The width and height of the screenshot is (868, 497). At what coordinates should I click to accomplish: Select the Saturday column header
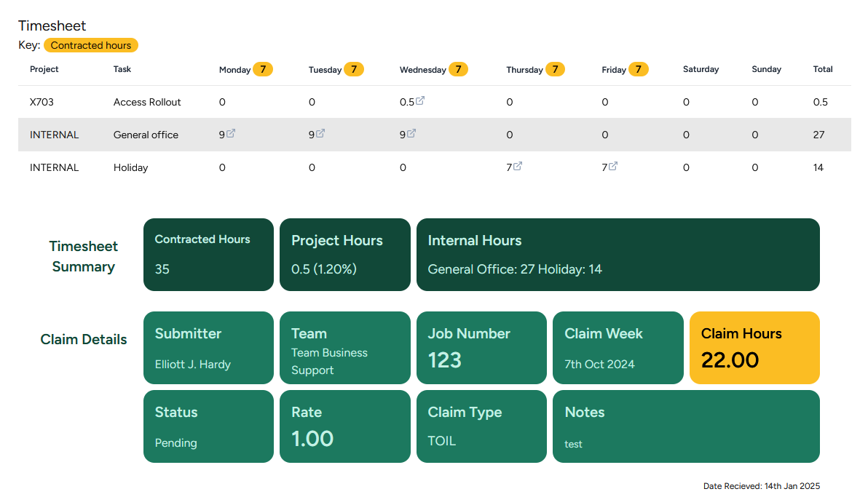tap(701, 69)
